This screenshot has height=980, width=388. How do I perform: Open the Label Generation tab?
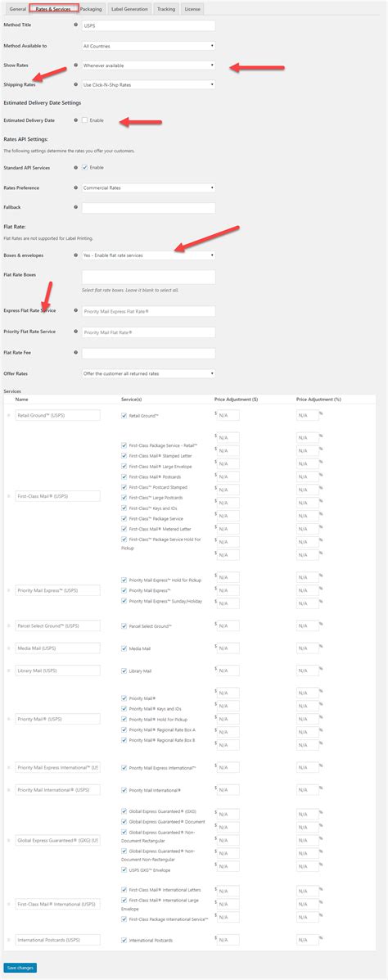click(x=129, y=9)
